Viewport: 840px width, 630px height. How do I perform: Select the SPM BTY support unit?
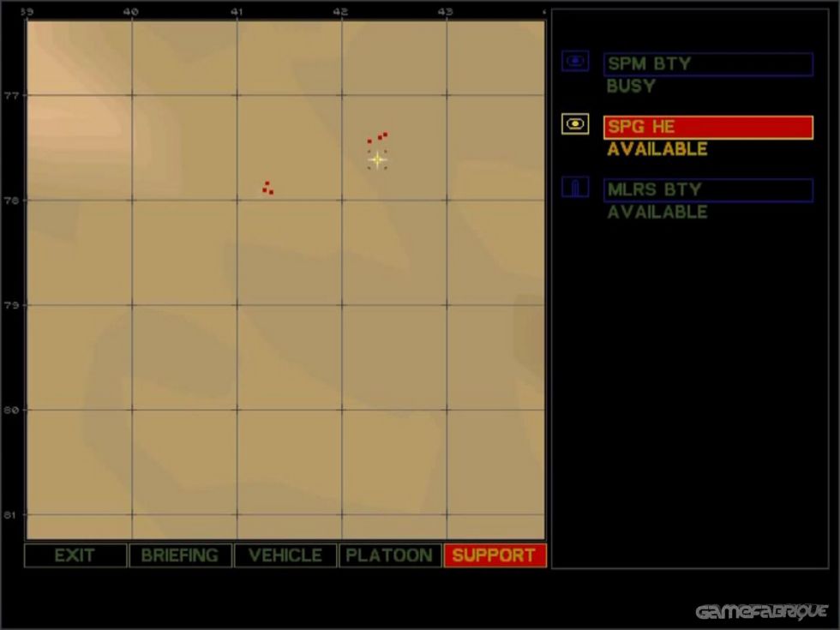click(x=708, y=64)
